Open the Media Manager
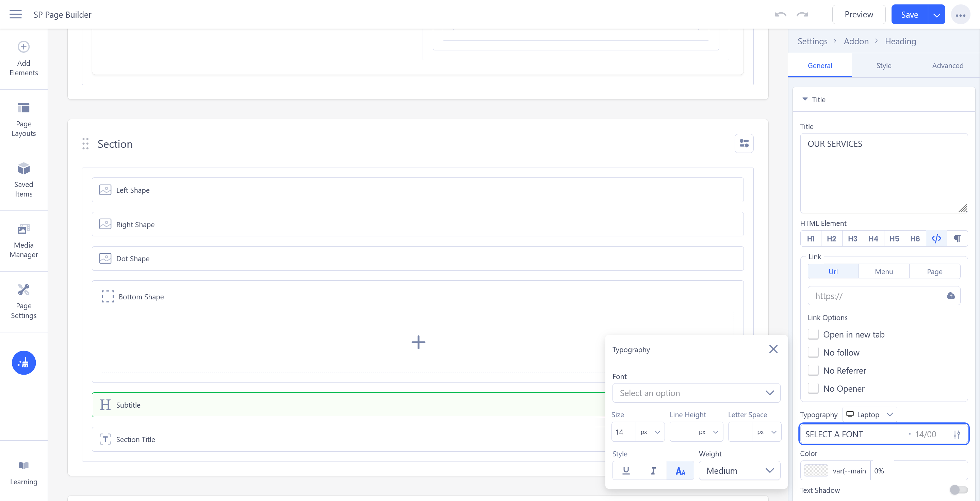Screen dimensions: 980x501 (23, 240)
